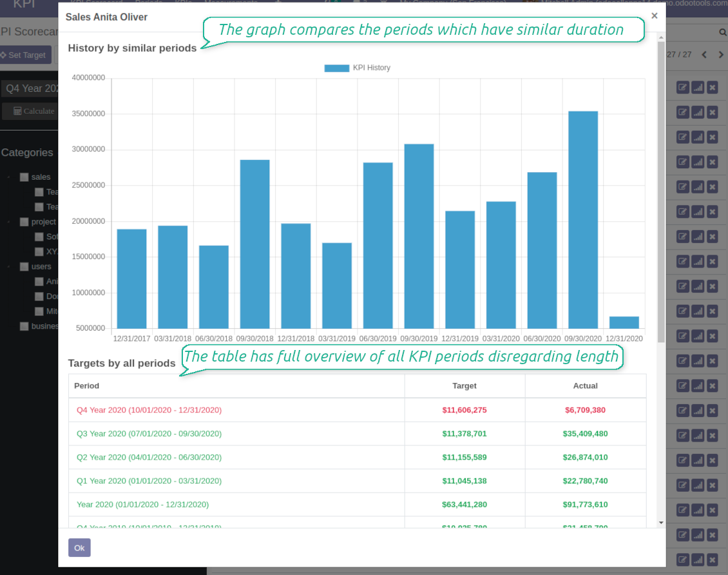Go to next page with right chevron
728x575 pixels.
tap(720, 55)
